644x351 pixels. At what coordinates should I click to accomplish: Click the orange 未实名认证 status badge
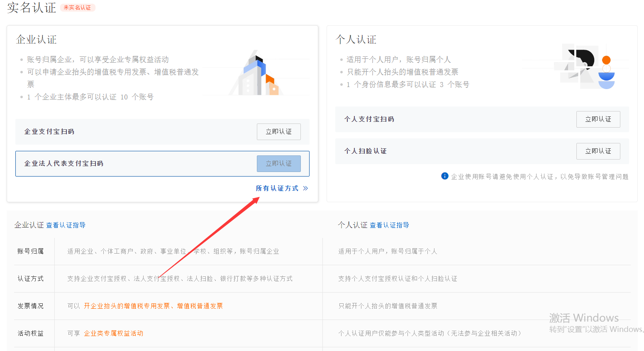coord(77,7)
